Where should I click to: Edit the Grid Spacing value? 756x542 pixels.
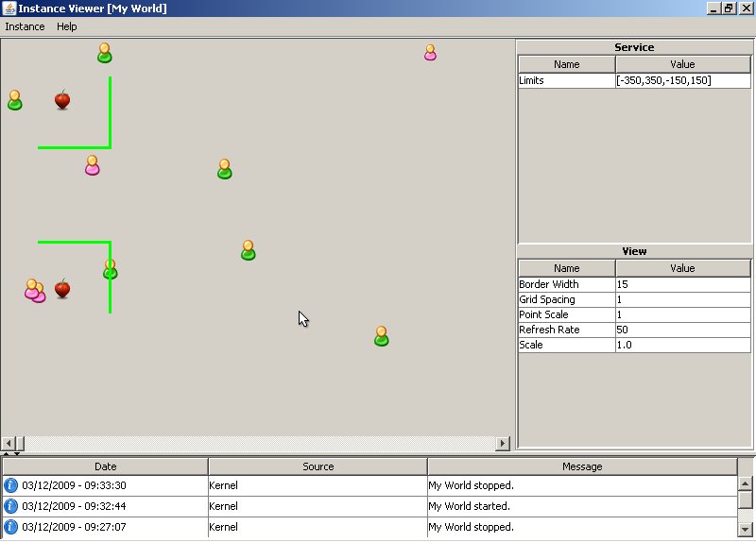[x=682, y=299]
